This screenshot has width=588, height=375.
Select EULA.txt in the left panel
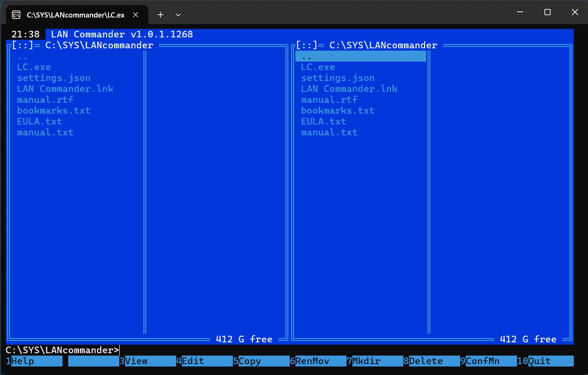coord(40,122)
